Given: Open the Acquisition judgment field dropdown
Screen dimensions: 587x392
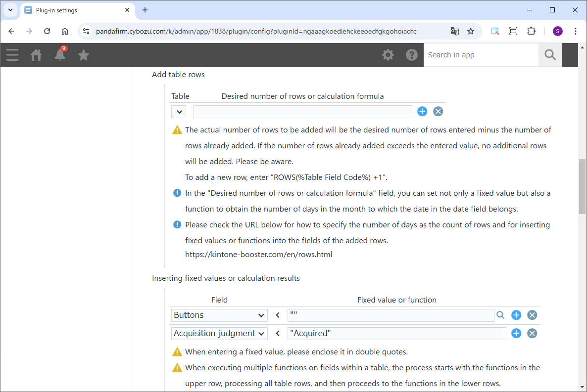Looking at the screenshot, I should pos(219,334).
